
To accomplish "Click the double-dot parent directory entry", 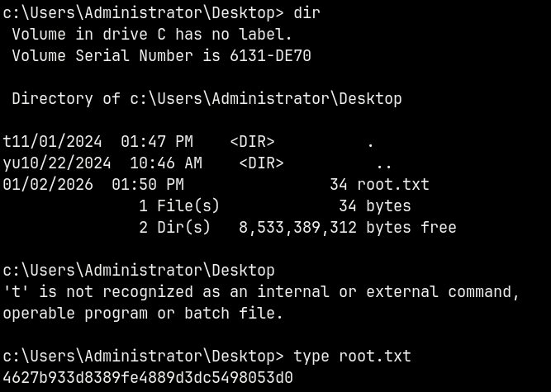I will (383, 163).
